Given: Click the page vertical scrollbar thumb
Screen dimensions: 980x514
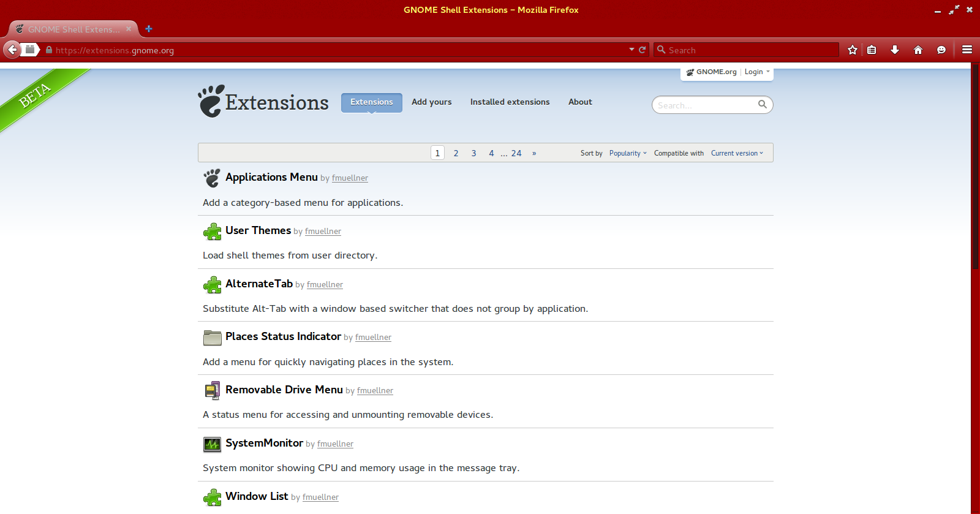Looking at the screenshot, I should (x=975, y=165).
